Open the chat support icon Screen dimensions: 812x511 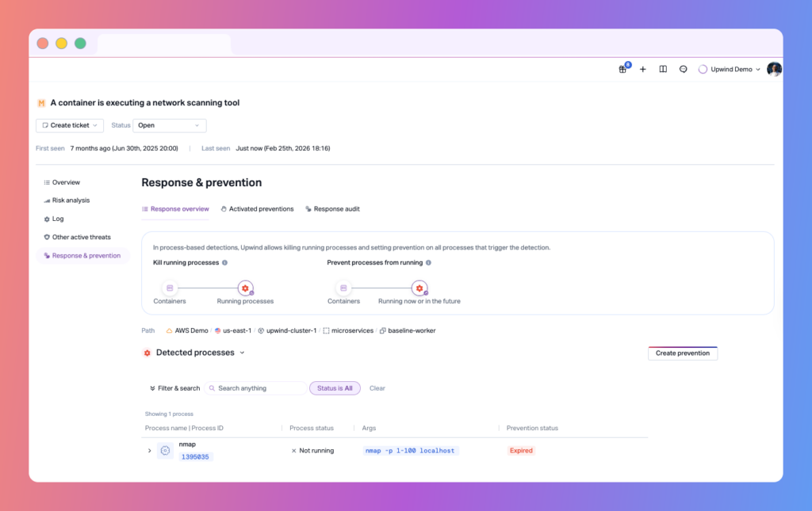[x=683, y=69]
